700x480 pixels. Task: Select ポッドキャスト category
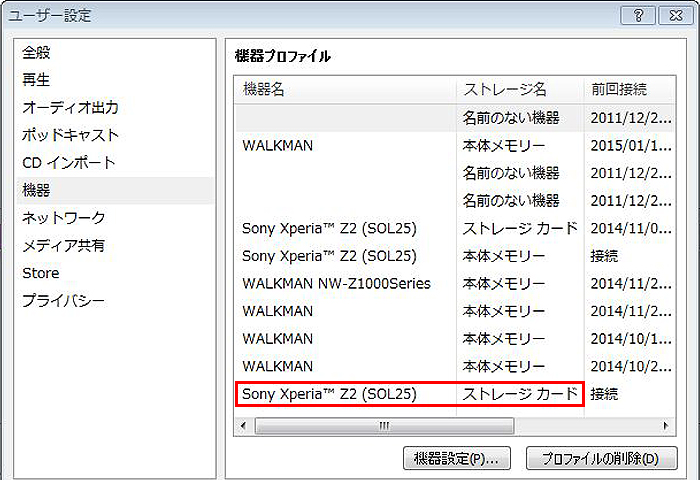tap(115, 135)
